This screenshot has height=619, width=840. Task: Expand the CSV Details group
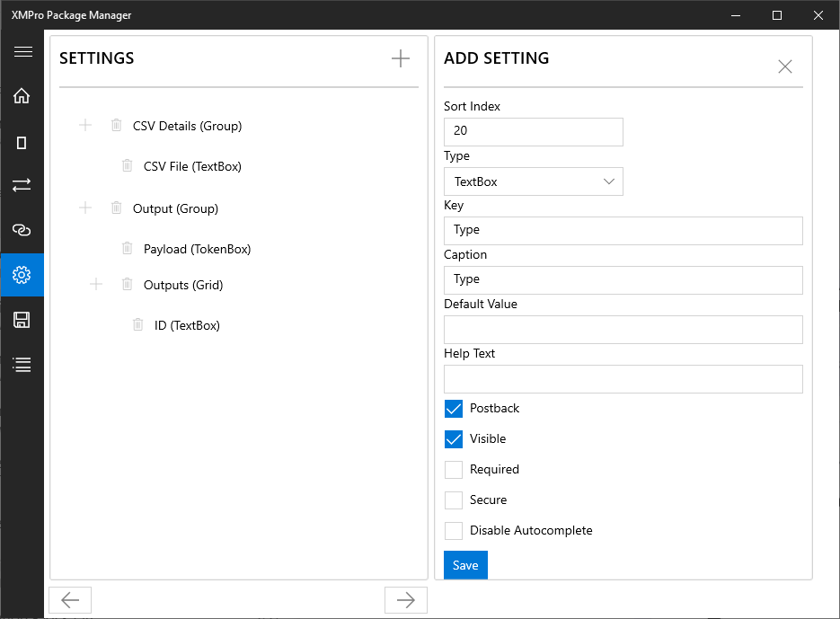click(84, 125)
